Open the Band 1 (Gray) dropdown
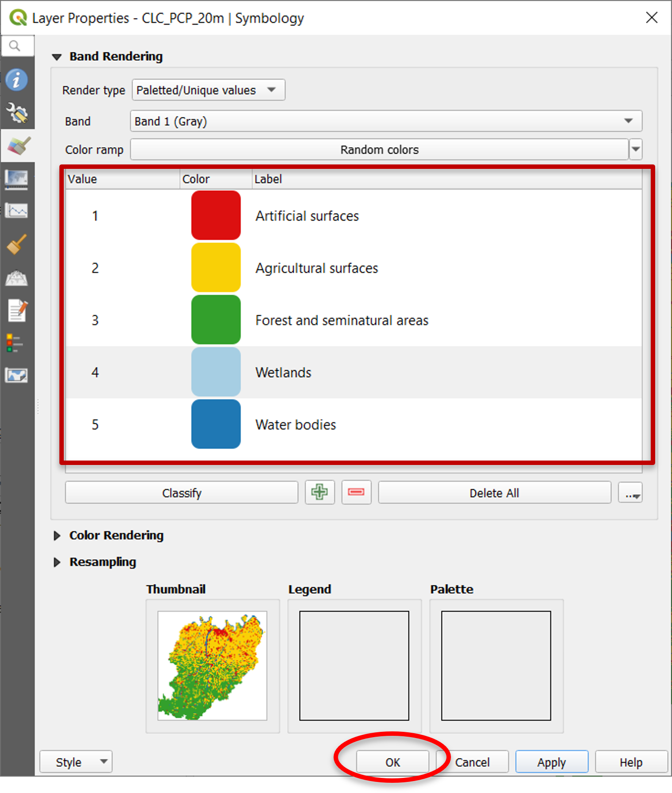The width and height of the screenshot is (672, 793). point(386,121)
